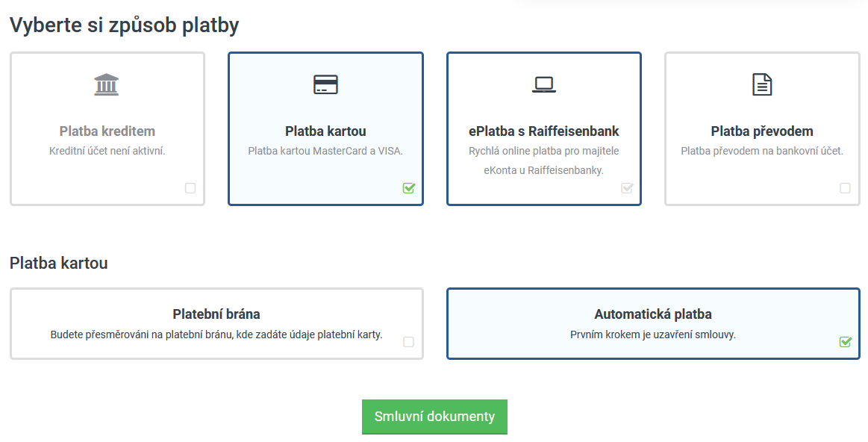Click the laptop icon for ePlatba
This screenshot has height=442, width=868.
pyautogui.click(x=543, y=84)
